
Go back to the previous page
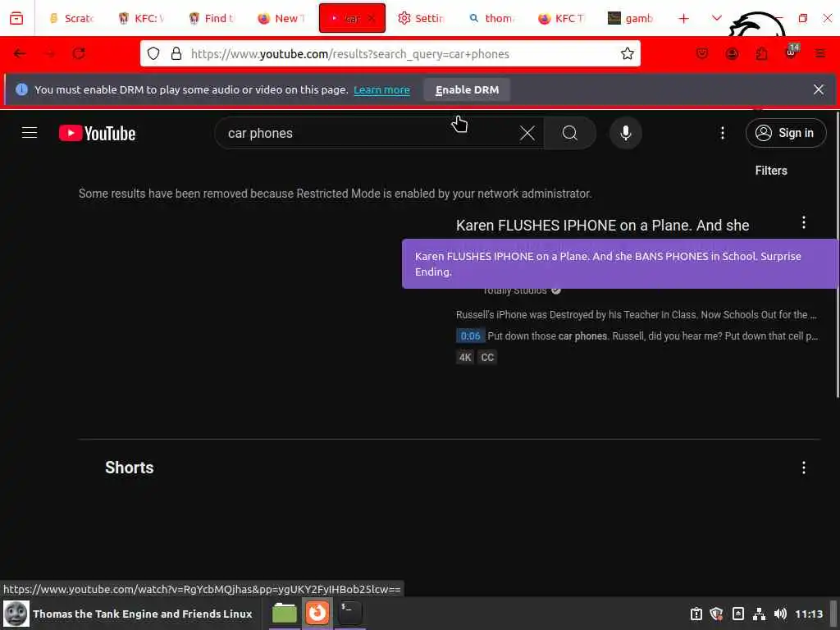point(20,53)
